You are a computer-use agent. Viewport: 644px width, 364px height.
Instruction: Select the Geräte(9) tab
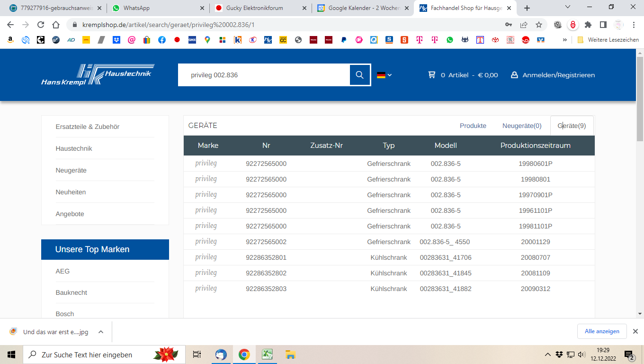pyautogui.click(x=572, y=126)
